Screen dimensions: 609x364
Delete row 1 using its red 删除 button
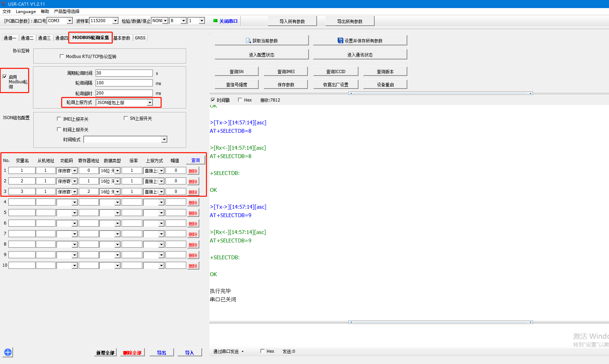pos(193,171)
